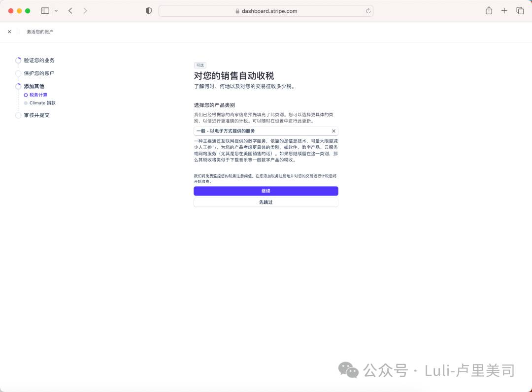Viewport: 532px width, 392px height.
Task: Click the 激活您的账户 page title
Action: (40, 32)
